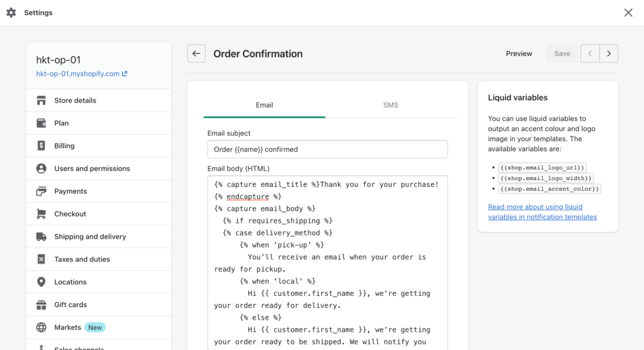Click the Email body (HTML) label
The width and height of the screenshot is (644, 350).
tap(238, 169)
